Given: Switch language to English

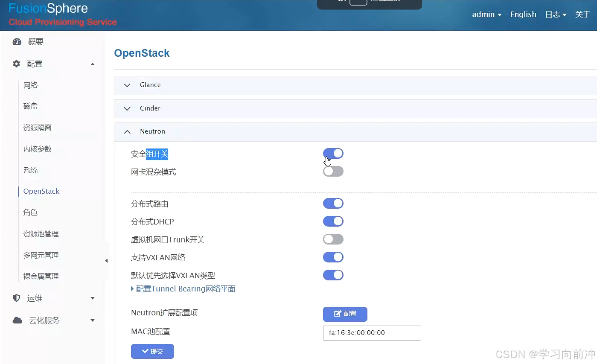Looking at the screenshot, I should (x=523, y=15).
